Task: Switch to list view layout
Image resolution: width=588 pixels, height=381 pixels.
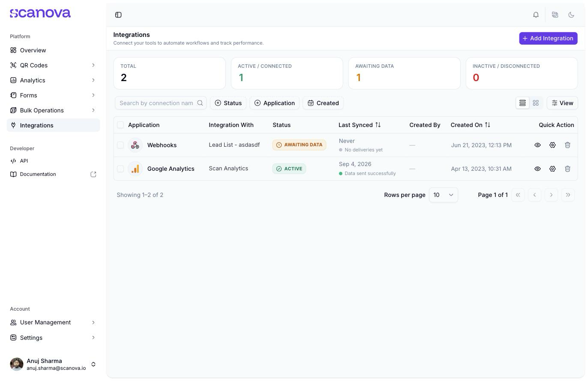Action: [522, 103]
